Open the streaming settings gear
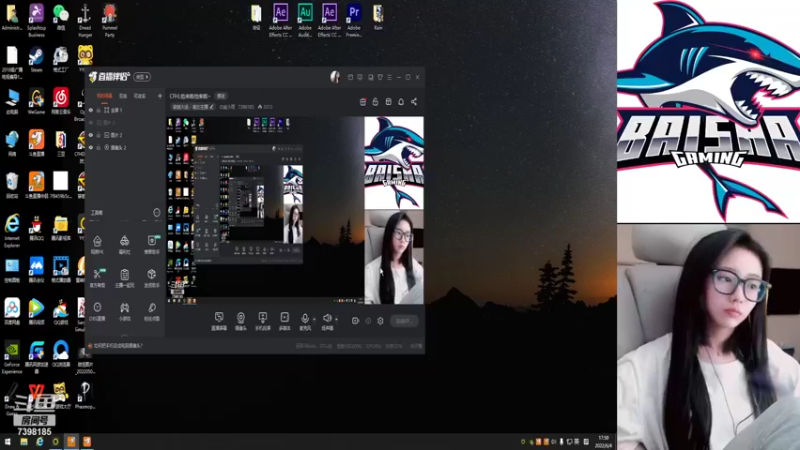This screenshot has width=800, height=450. [380, 321]
